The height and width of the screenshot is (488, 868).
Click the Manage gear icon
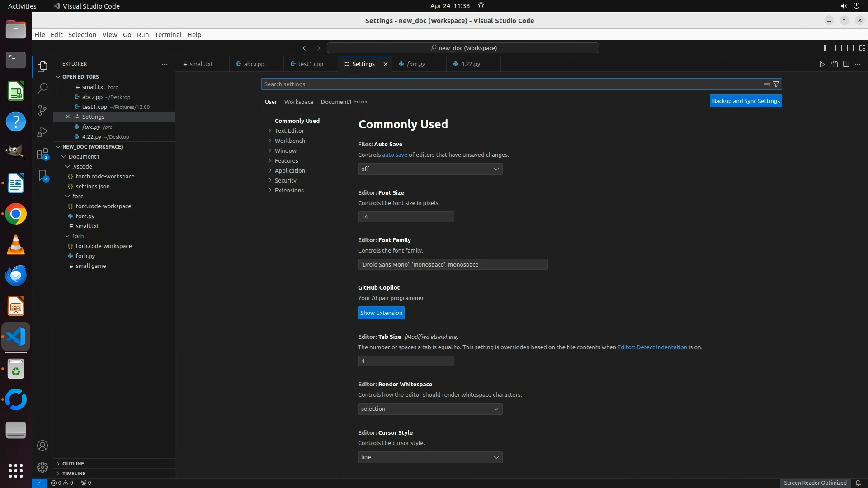coord(42,467)
